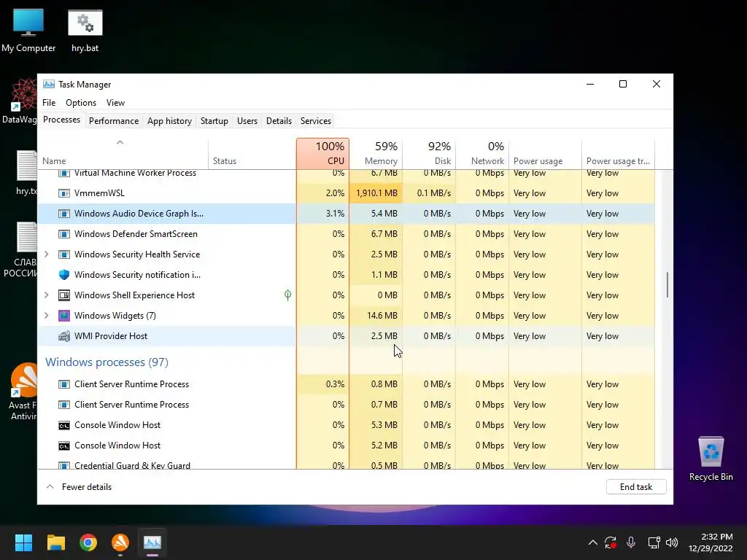Image resolution: width=747 pixels, height=560 pixels.
Task: Click the Windows processes (97) group header
Action: 107,362
